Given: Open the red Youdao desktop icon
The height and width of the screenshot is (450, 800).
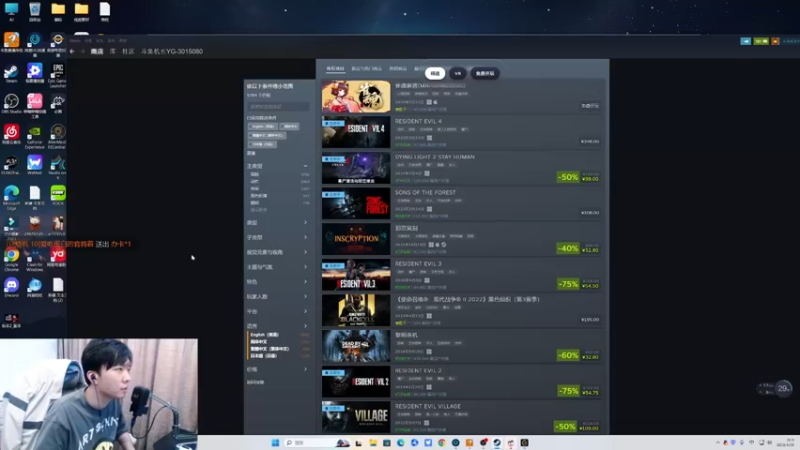Looking at the screenshot, I should 58,256.
